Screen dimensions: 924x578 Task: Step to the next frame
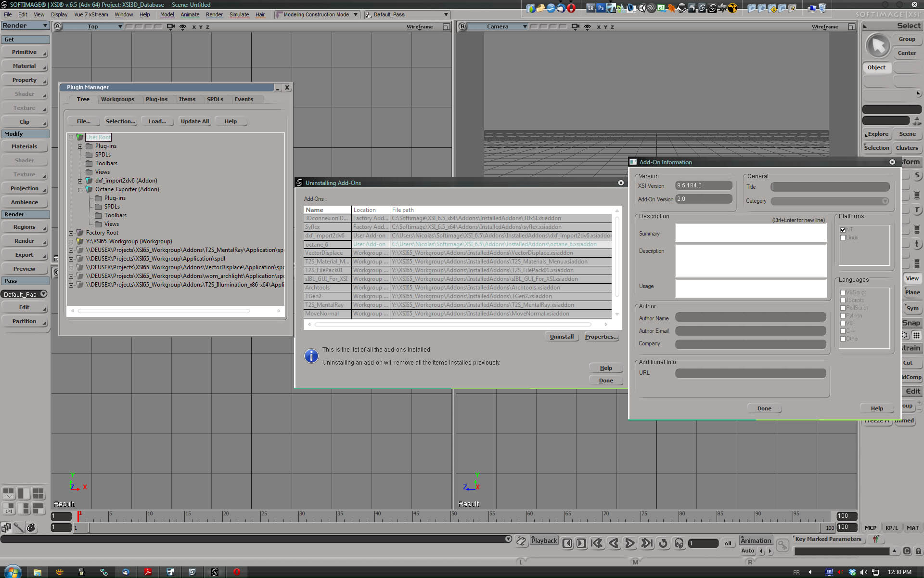coord(581,543)
